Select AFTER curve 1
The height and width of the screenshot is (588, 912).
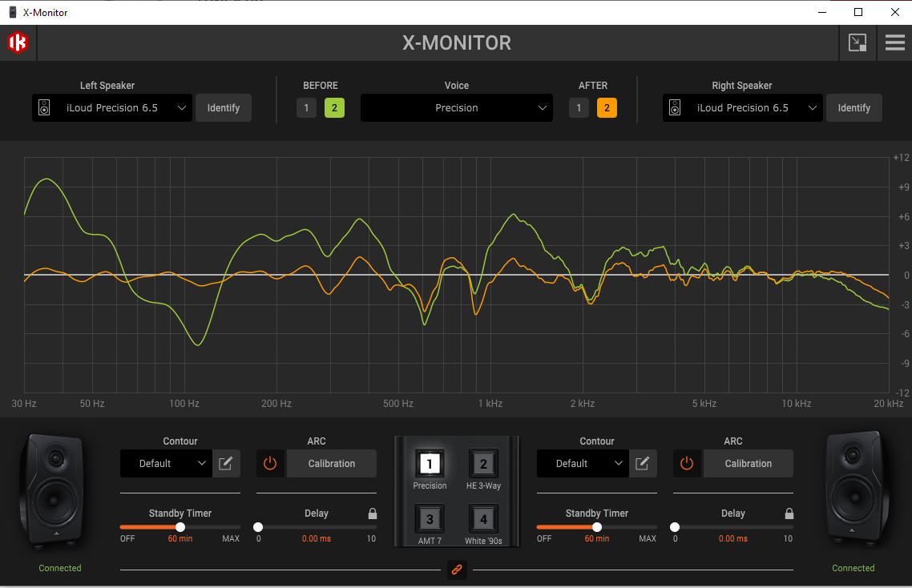tap(579, 107)
